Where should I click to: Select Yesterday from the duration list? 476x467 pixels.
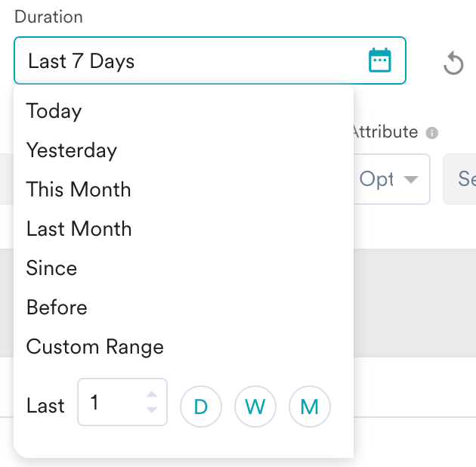72,150
